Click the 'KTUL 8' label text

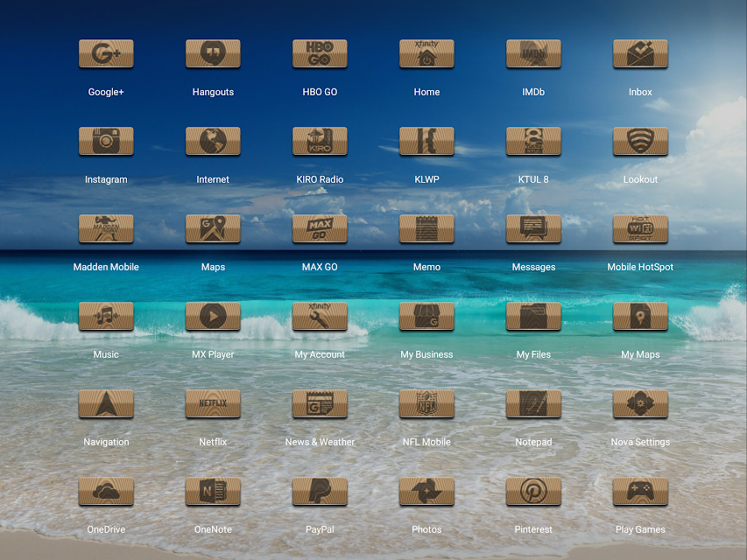pos(533,179)
